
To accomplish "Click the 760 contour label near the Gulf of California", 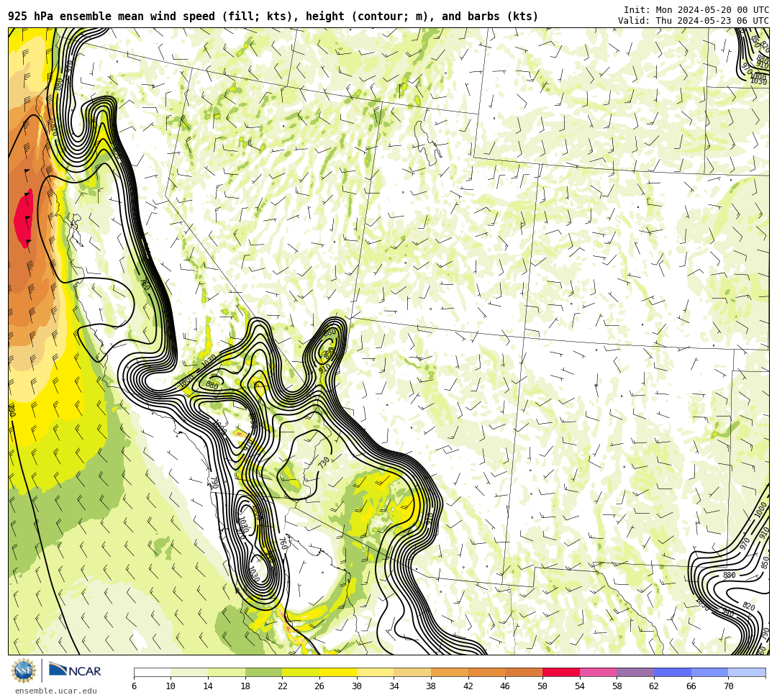I will pyautogui.click(x=283, y=543).
